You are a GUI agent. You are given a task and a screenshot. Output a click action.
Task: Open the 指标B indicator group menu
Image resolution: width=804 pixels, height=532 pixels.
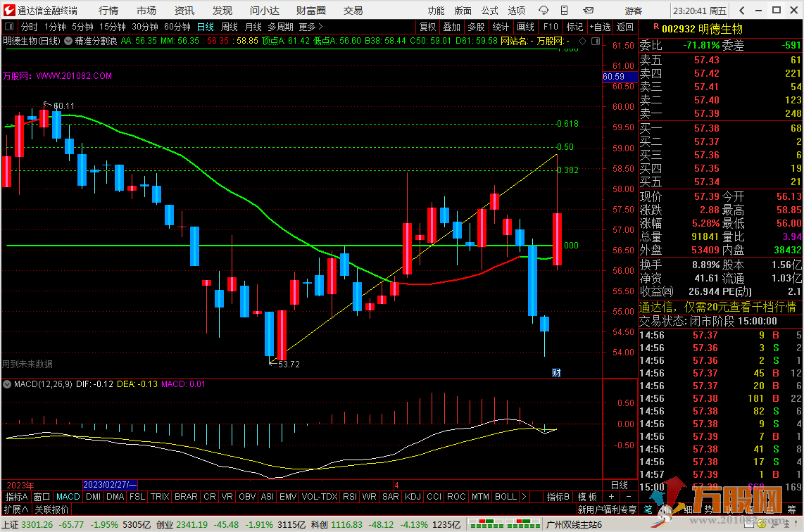tap(558, 497)
